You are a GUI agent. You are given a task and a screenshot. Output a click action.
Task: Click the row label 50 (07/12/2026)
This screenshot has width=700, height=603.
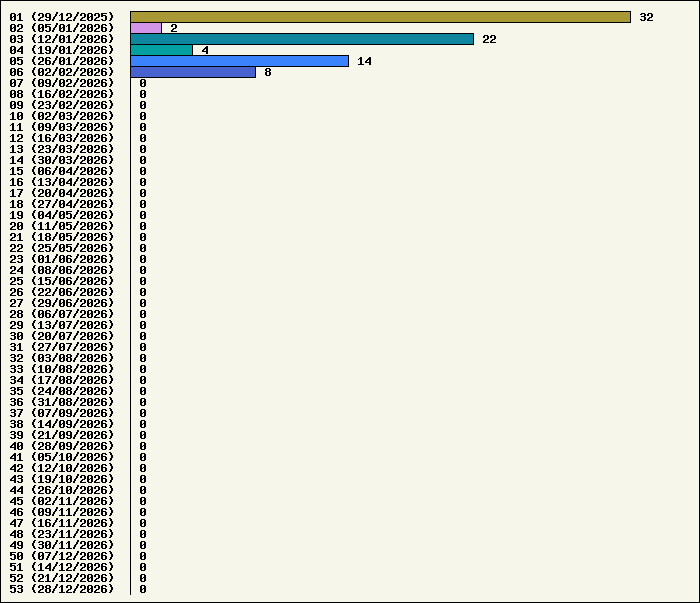click(x=62, y=556)
